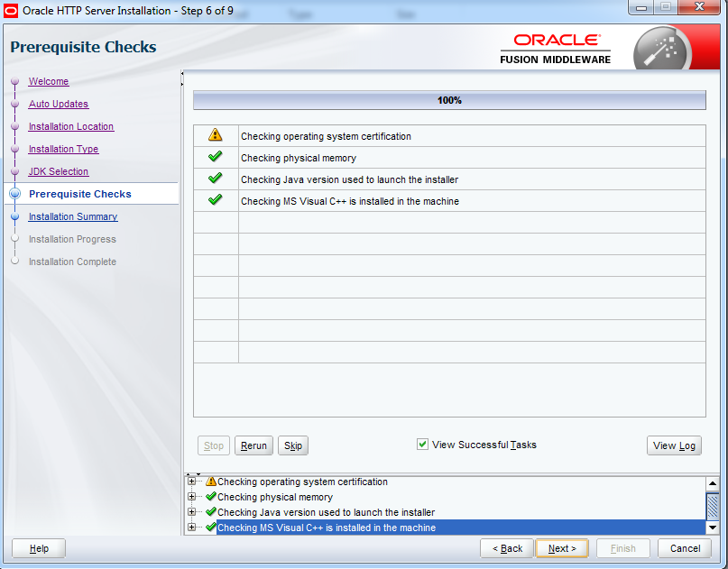Toggle View Successful Tasks checkbox
The width and height of the screenshot is (728, 569).
tap(422, 445)
